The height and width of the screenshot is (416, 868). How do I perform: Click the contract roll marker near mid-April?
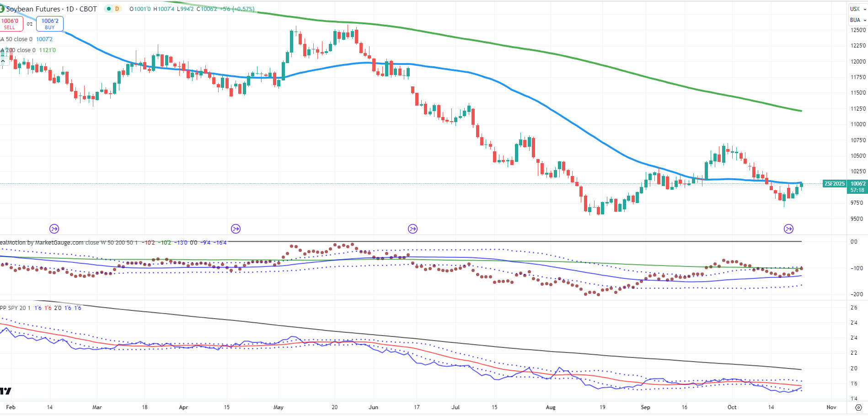click(236, 229)
